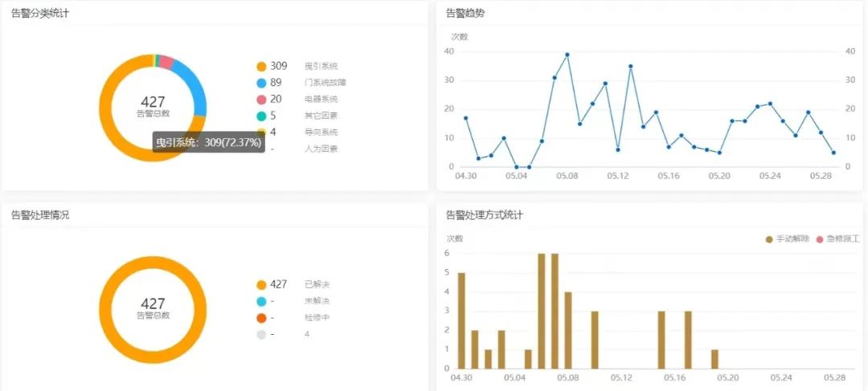Select the 人为因素 legend label

click(x=321, y=149)
